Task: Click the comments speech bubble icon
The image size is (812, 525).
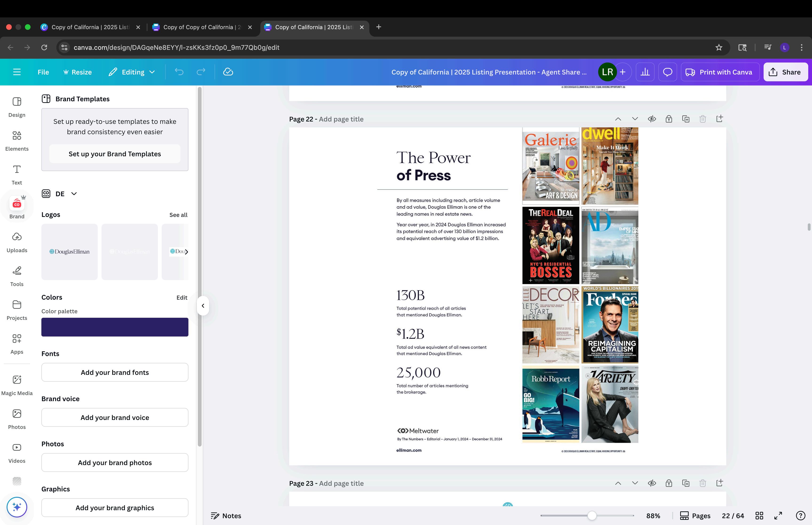Action: pyautogui.click(x=667, y=72)
